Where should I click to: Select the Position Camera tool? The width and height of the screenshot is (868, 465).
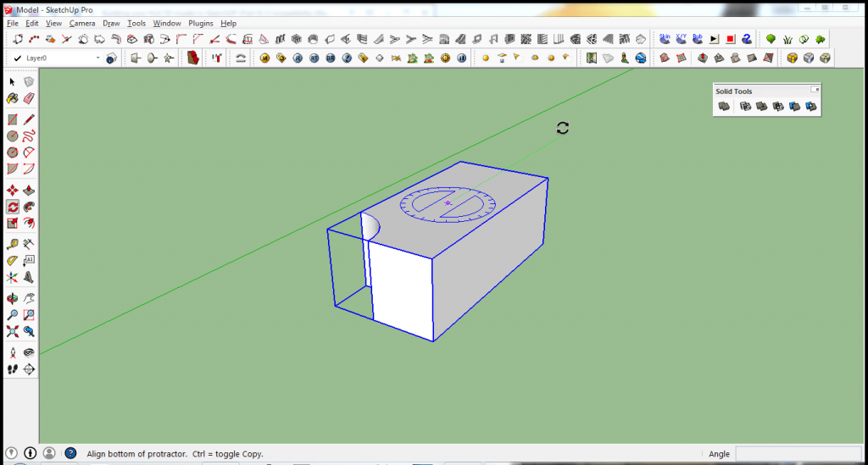pyautogui.click(x=12, y=352)
